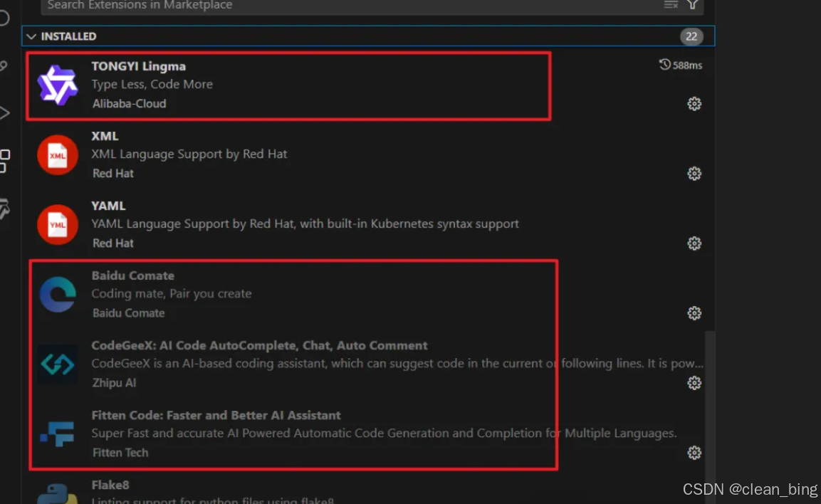Click 'Type Less, Code More' description
This screenshot has width=821, height=504.
tap(152, 84)
